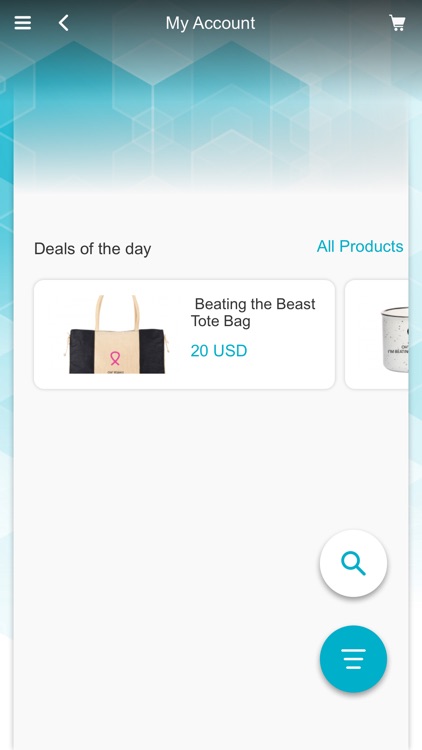Open the All Products link
Viewport: 422px width, 750px height.
[x=360, y=246]
